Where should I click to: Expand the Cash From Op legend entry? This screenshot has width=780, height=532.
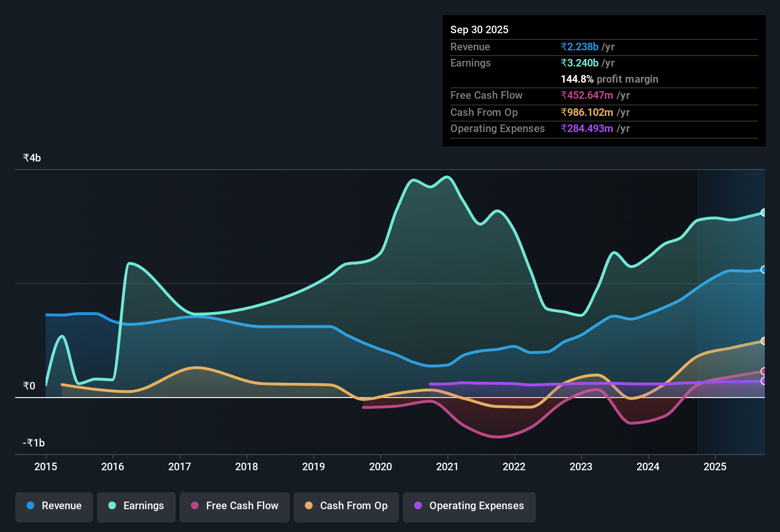(346, 506)
